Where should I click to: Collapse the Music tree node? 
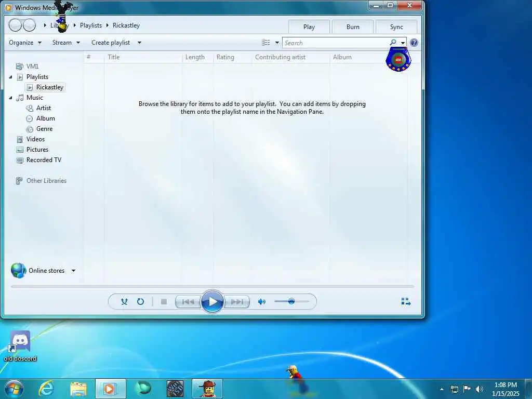pyautogui.click(x=10, y=98)
